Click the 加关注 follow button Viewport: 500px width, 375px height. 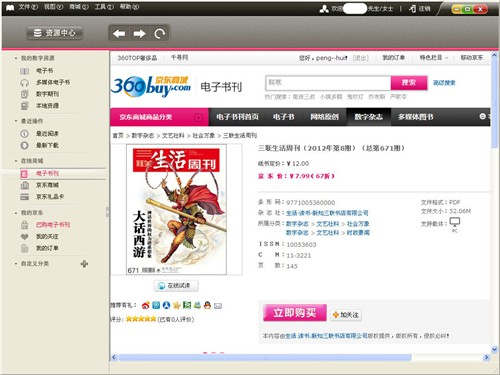point(346,315)
